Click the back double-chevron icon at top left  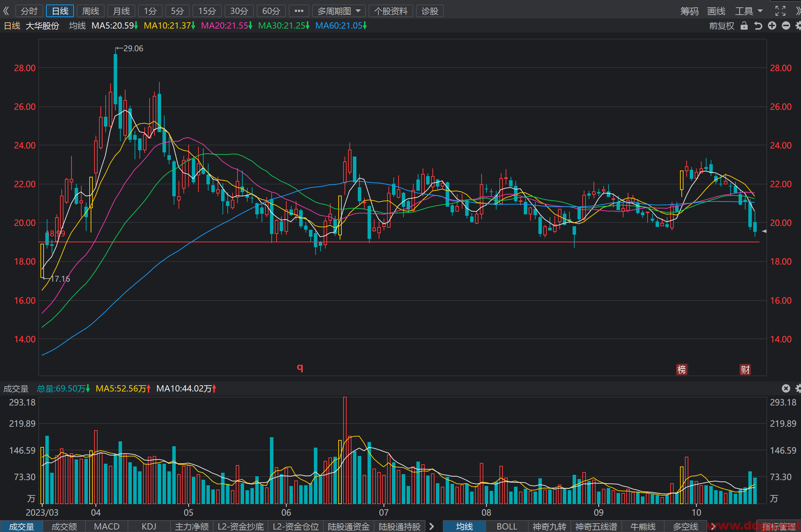click(6, 11)
